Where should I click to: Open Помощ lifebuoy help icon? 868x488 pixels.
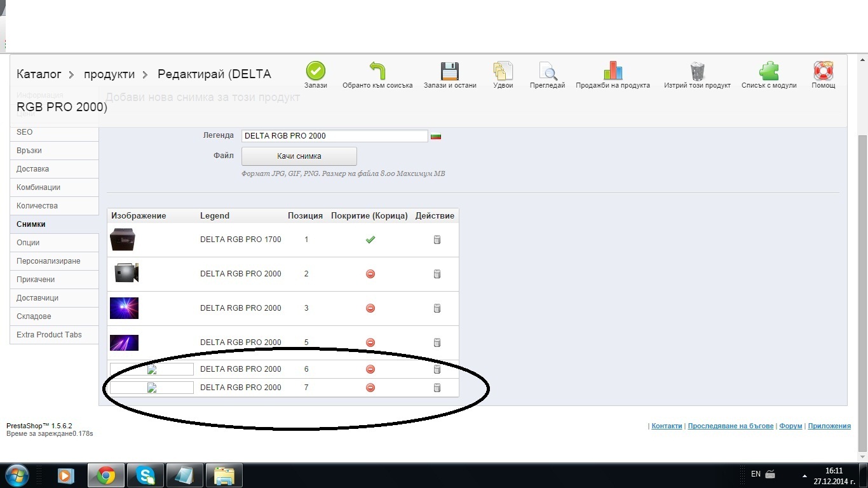[823, 71]
